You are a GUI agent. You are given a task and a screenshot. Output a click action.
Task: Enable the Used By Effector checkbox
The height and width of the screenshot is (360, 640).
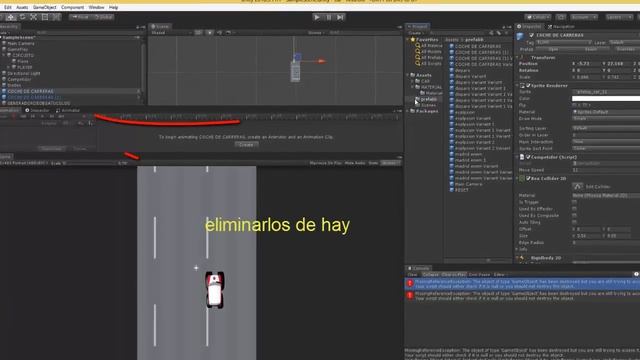(575, 209)
